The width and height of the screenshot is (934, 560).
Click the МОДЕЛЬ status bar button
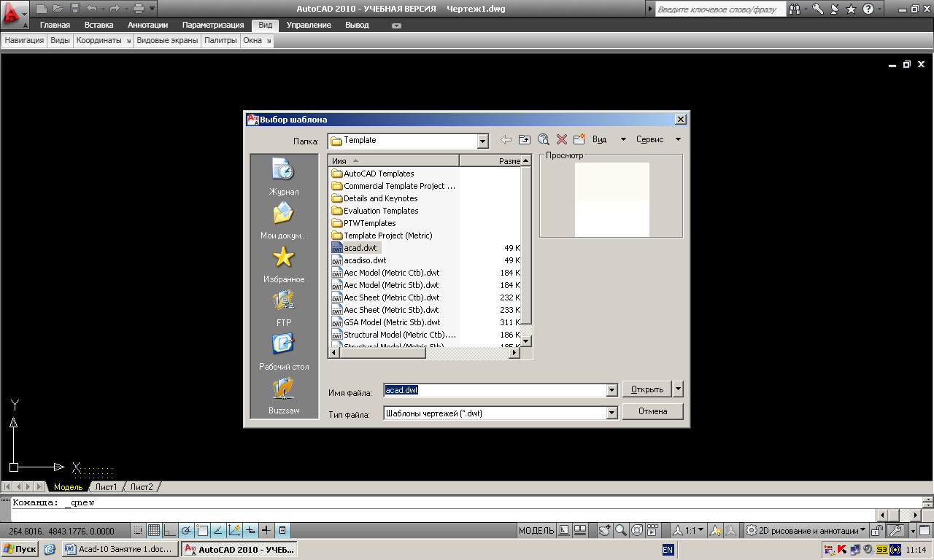[536, 530]
